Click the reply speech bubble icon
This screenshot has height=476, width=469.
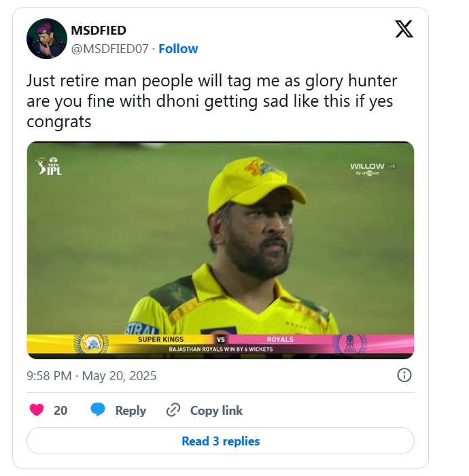(99, 410)
